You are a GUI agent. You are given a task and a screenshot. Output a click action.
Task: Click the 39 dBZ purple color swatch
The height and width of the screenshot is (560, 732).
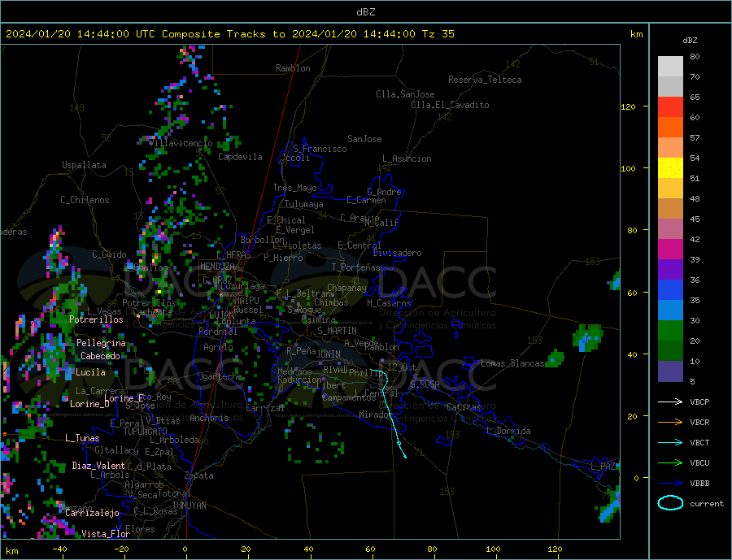point(670,270)
